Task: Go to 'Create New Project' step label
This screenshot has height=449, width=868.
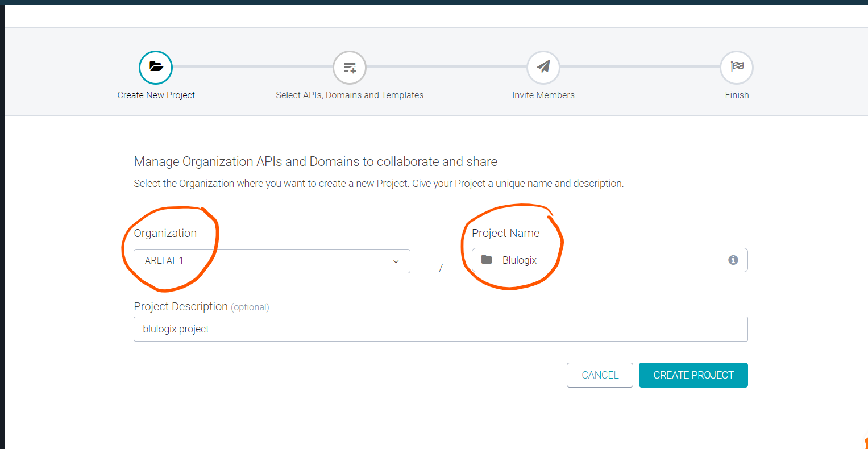Action: pyautogui.click(x=156, y=95)
